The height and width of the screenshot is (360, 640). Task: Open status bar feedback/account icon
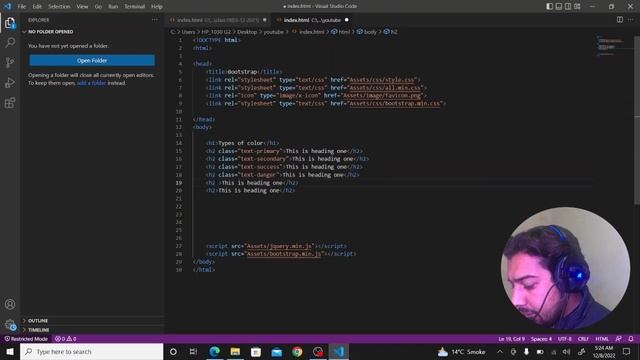619,339
